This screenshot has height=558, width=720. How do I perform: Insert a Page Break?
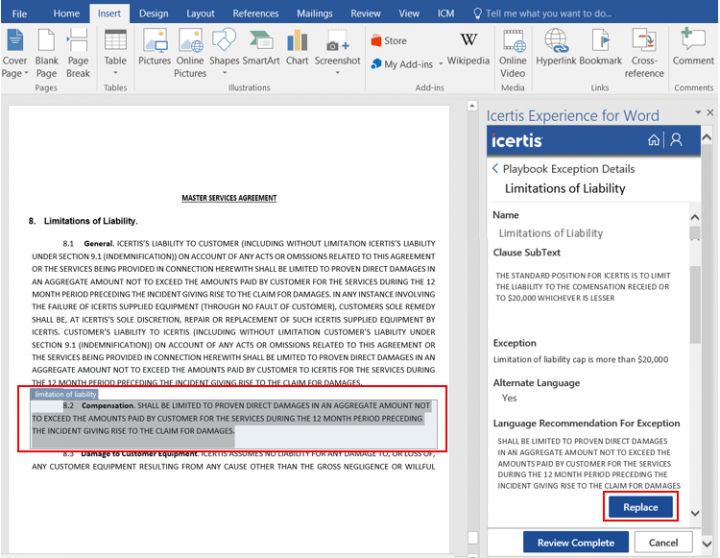click(x=78, y=53)
